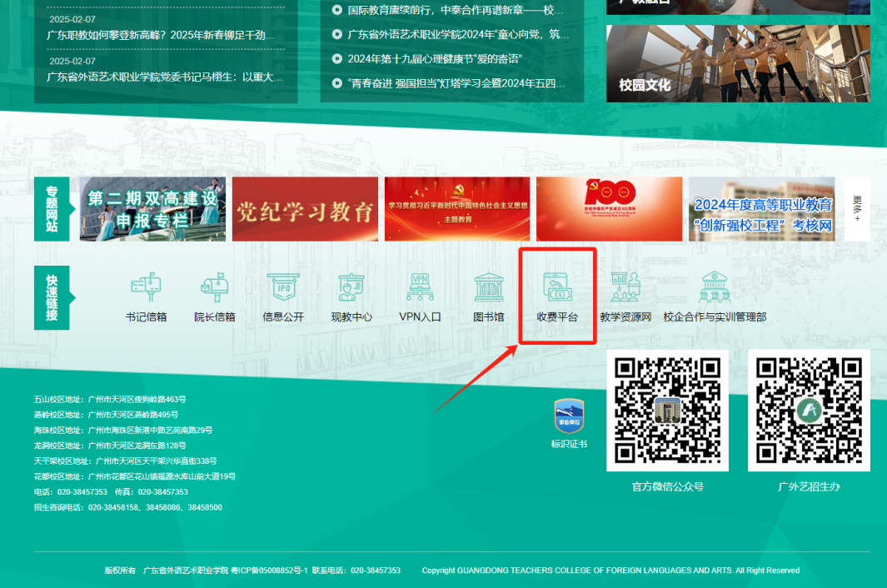Open 校企合作与实训管理部 icon
Screen dimensions: 887x588
(x=715, y=288)
